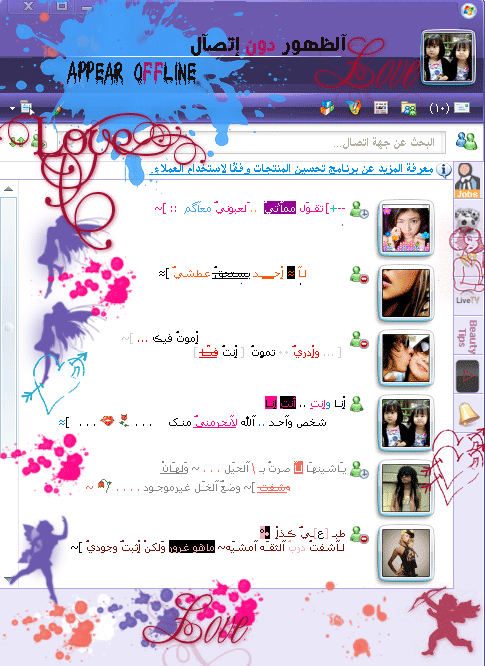Click the MSN butterfly pencil icon
485x666 pixels.
tap(353, 107)
